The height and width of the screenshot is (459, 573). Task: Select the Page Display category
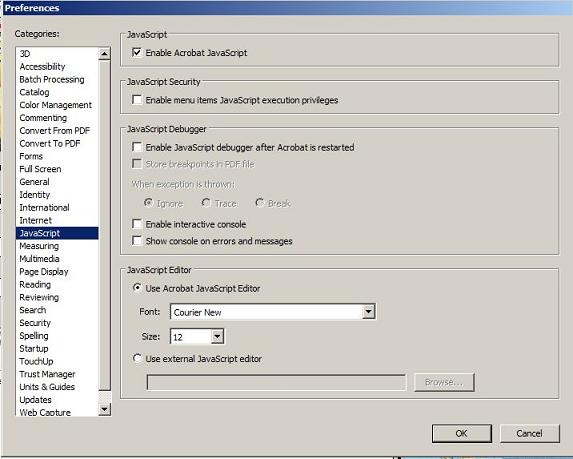pos(57,272)
